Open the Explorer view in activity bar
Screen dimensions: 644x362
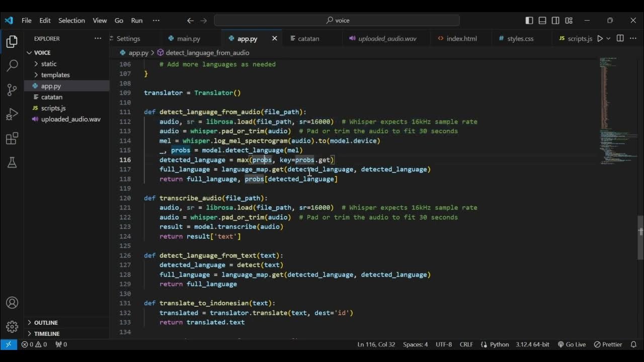click(x=12, y=42)
